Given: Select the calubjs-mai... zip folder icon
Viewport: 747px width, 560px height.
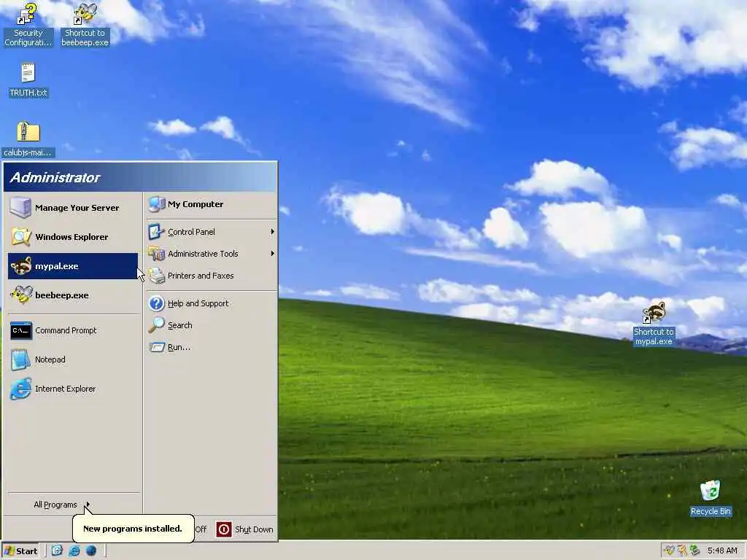Looking at the screenshot, I should (28, 139).
